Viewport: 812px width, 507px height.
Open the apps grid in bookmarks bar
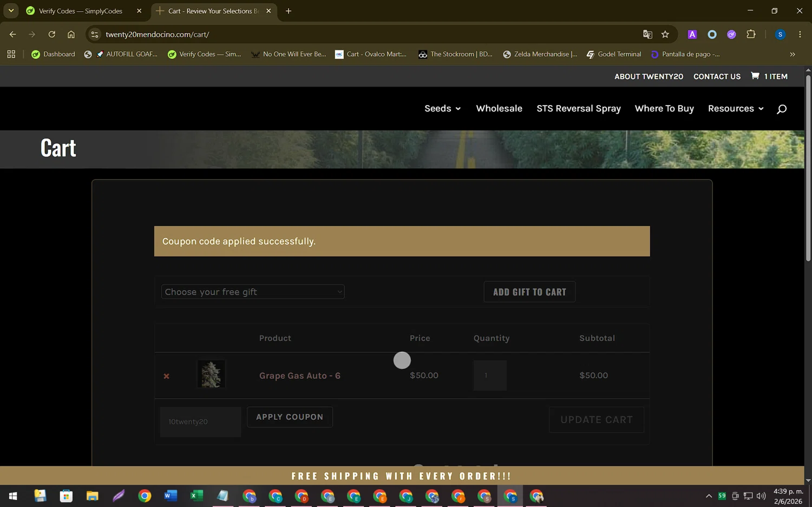[x=11, y=54]
